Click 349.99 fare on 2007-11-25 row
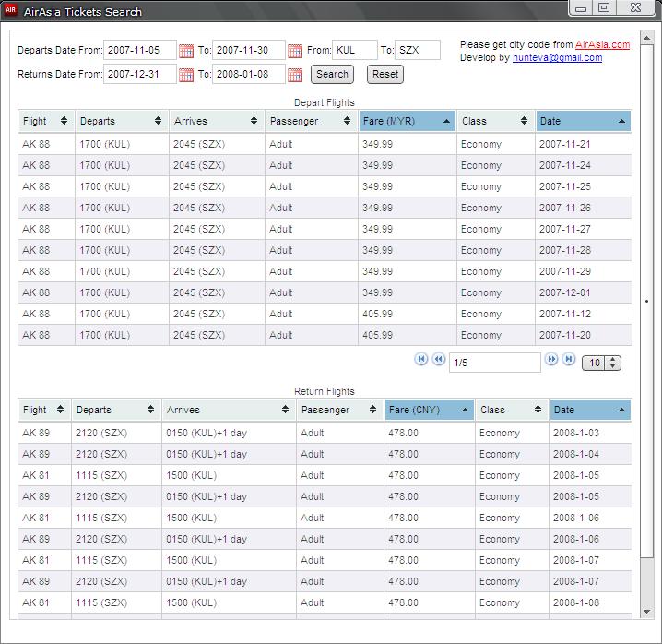Viewport: 662px width, 644px height. tap(377, 186)
